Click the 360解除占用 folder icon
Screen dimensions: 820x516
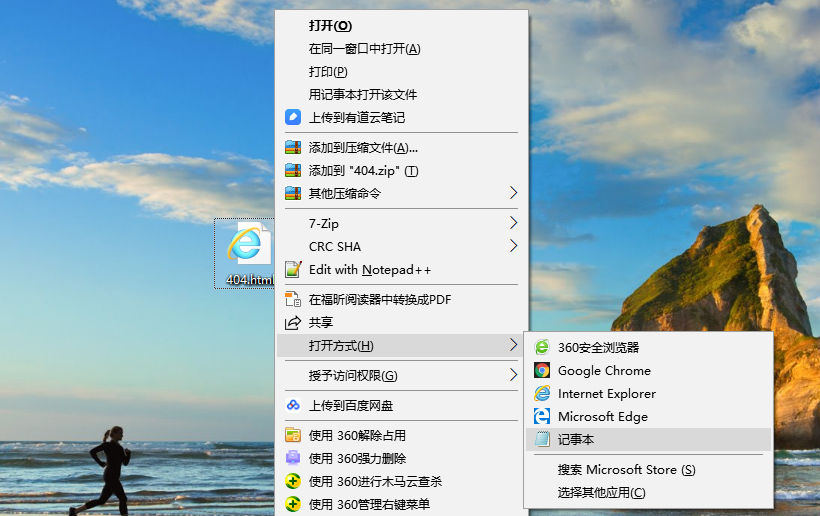pyautogui.click(x=293, y=435)
